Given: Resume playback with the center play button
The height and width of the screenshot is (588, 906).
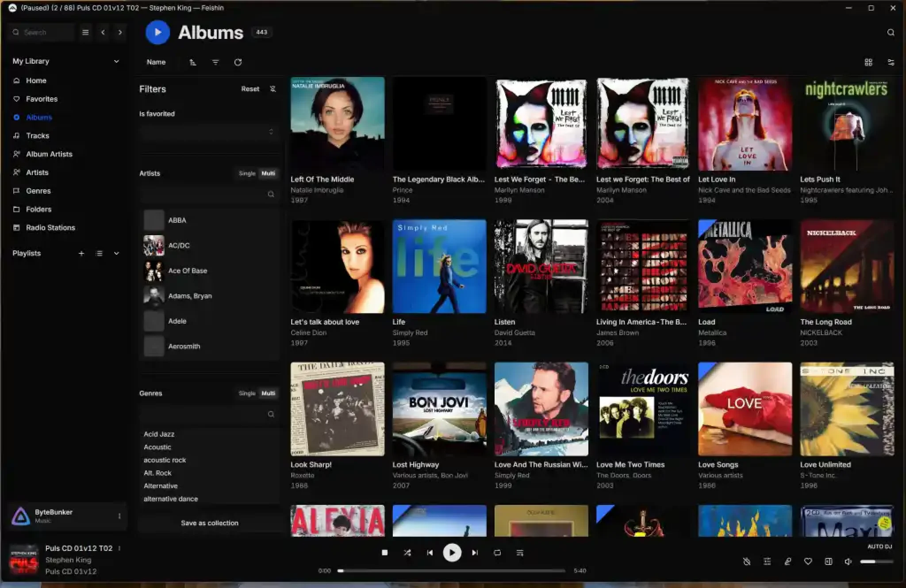Looking at the screenshot, I should pos(452,553).
